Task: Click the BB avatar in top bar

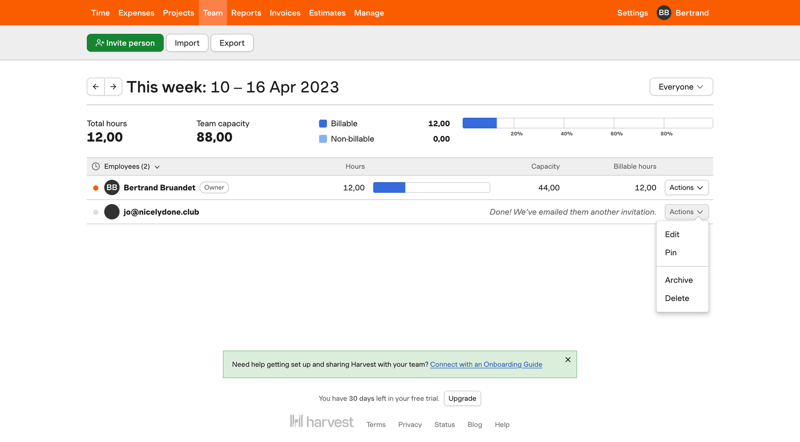Action: point(663,13)
